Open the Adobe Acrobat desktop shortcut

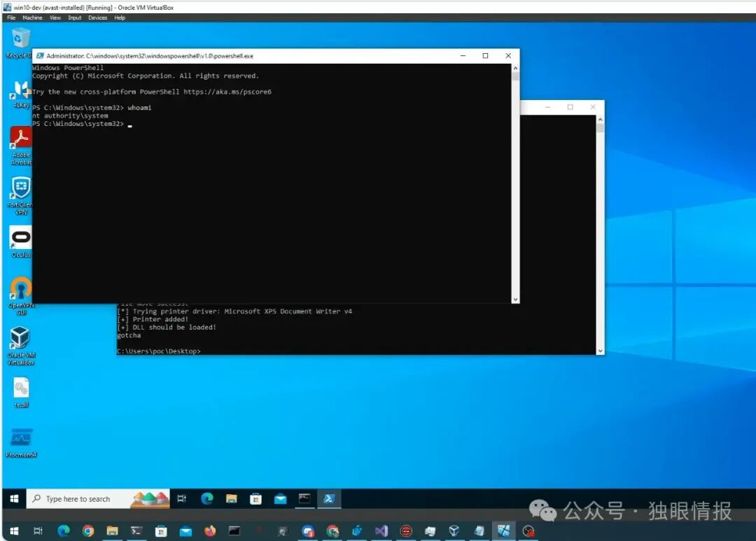click(x=21, y=145)
